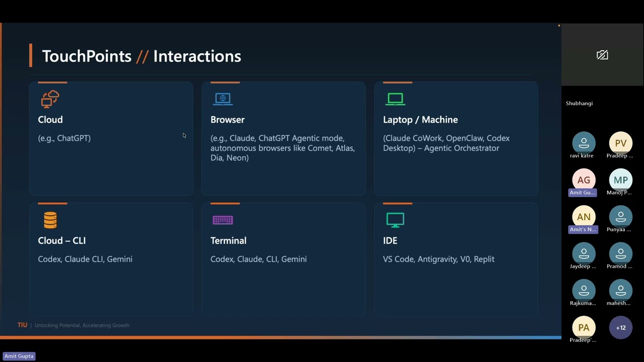The image size is (644, 362).
Task: Click the green Laptop / Machine icon
Action: [395, 99]
